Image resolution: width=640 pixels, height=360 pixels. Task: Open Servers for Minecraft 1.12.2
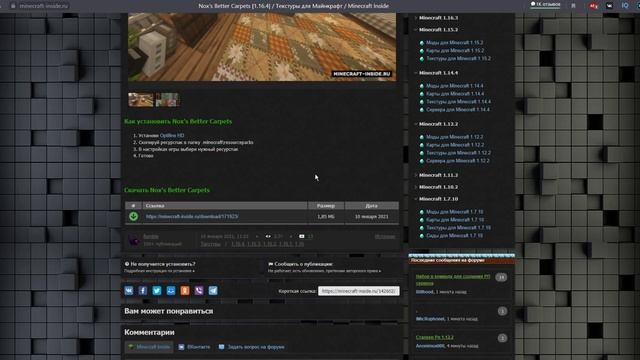[458, 161]
